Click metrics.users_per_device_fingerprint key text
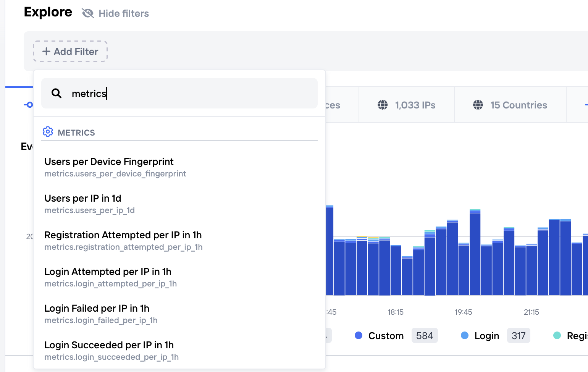 coord(115,174)
